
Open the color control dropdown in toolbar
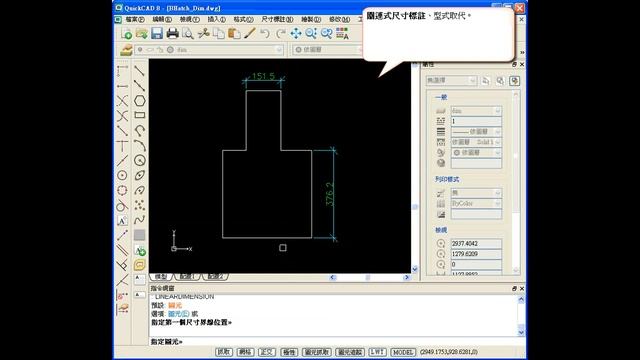coord(328,50)
